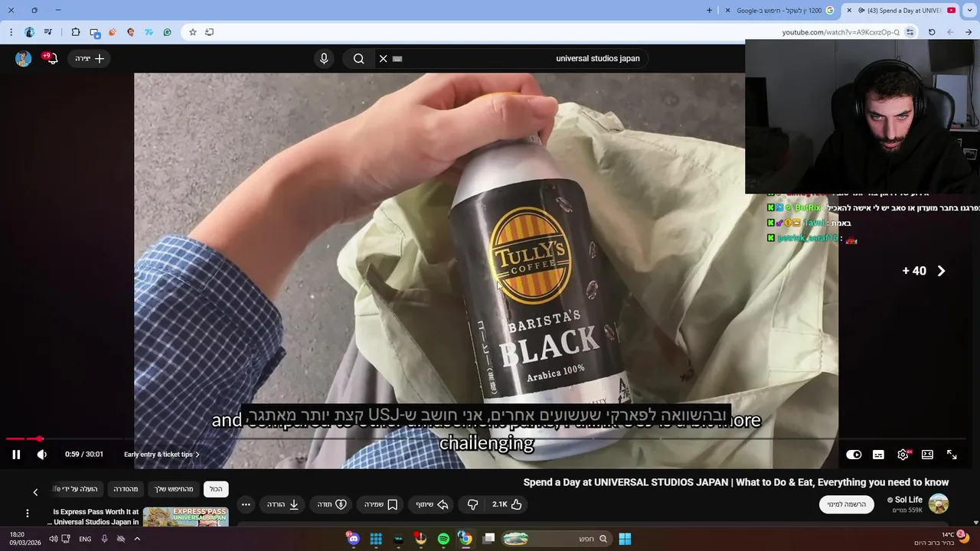Open the תודה thanks button
The width and height of the screenshot is (980, 551).
(x=332, y=504)
